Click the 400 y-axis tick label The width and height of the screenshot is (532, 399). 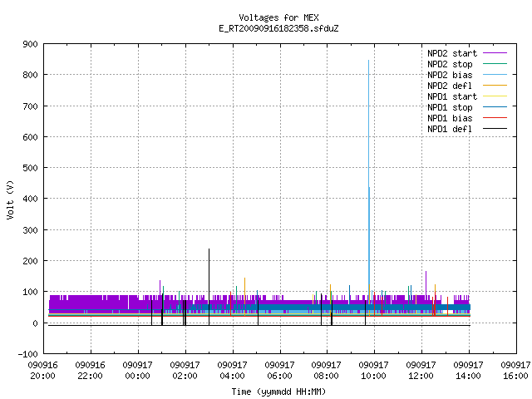point(30,199)
